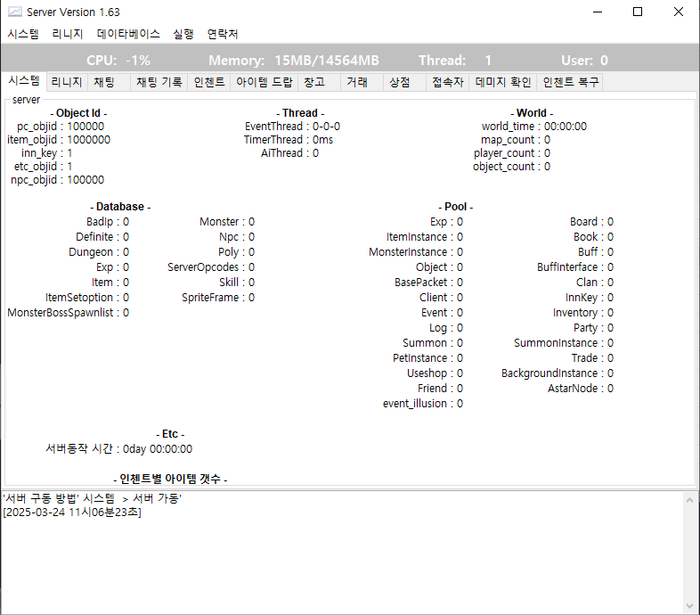Switch to the 인첸트 tab
Screen dimensions: 700x615
click(x=209, y=82)
